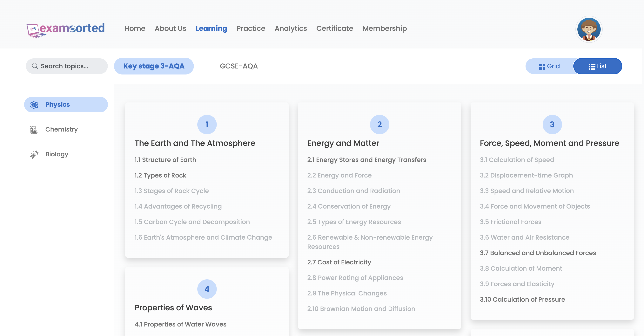Open 3.10 Calculation of Pressure

pos(522,299)
